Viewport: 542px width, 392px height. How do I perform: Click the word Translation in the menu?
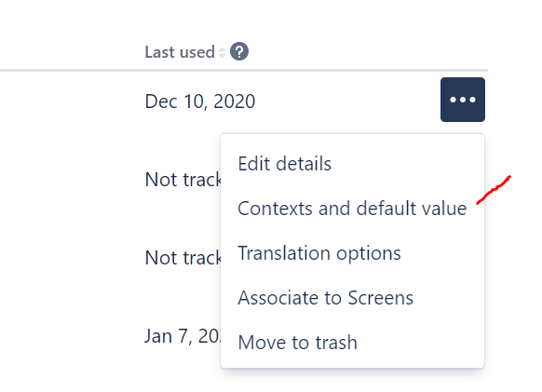284,253
